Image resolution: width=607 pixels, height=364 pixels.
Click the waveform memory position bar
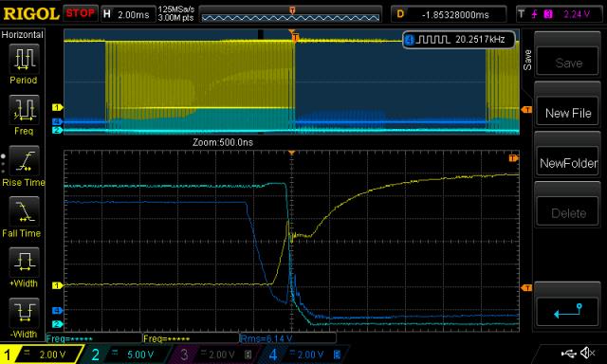coord(290,14)
